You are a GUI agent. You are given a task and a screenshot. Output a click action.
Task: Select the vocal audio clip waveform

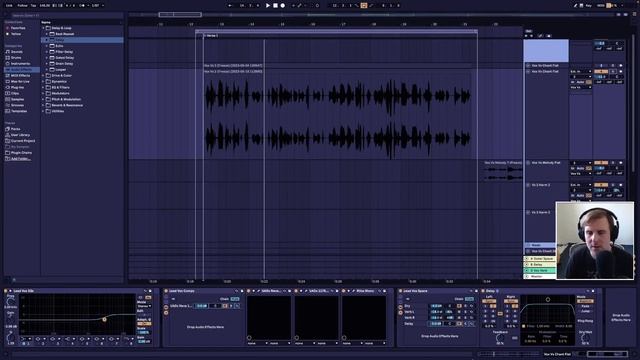pyautogui.click(x=338, y=116)
